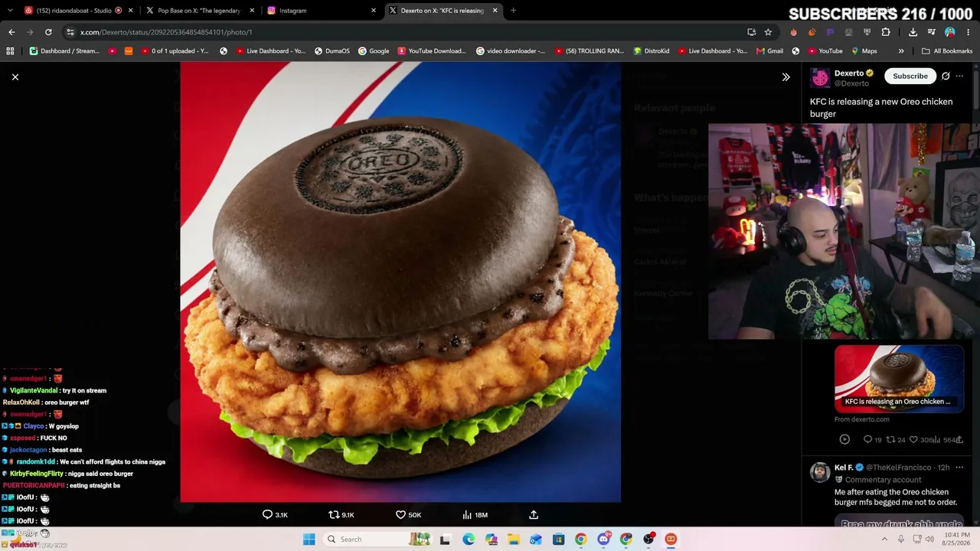Open Grok actions icon beside Subscribe
The height and width of the screenshot is (551, 980).
[x=946, y=76]
